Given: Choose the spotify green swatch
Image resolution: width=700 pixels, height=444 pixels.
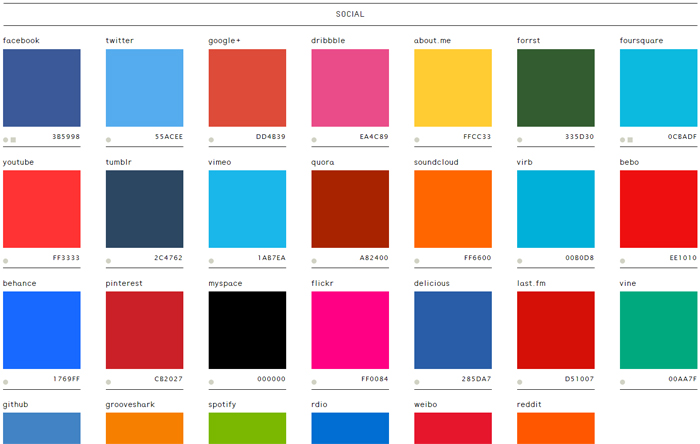Looking at the screenshot, I should (x=247, y=428).
